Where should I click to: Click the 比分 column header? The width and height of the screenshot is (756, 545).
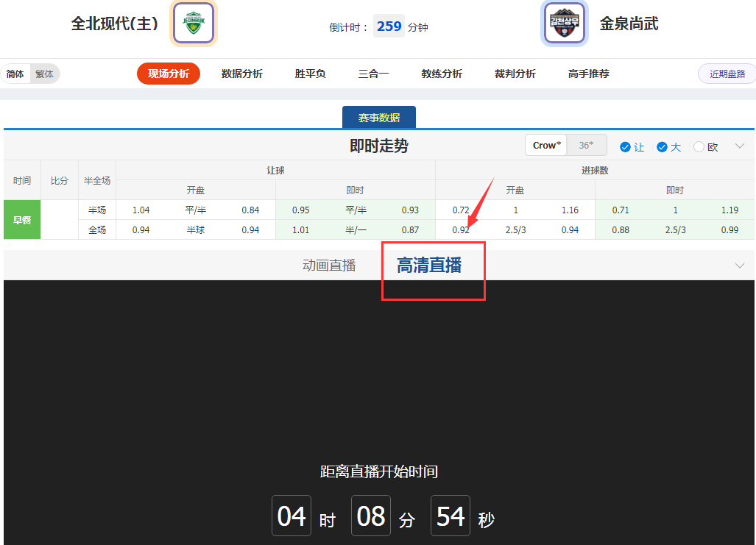(x=60, y=181)
